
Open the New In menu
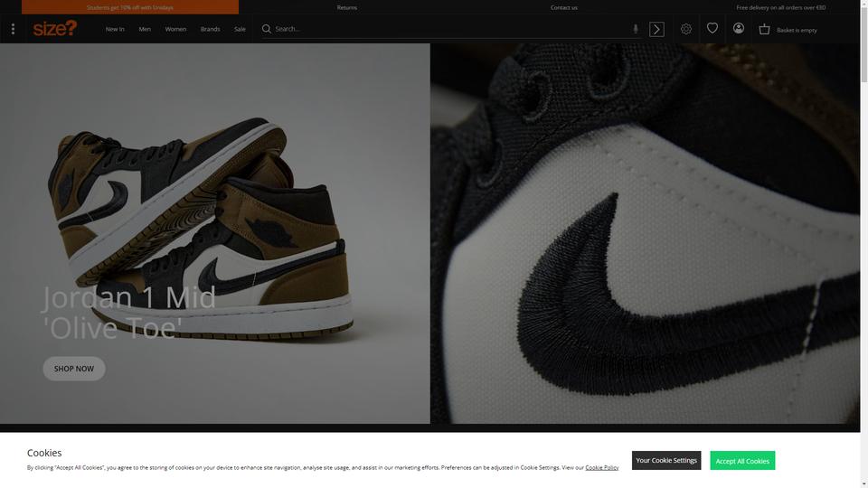click(115, 29)
